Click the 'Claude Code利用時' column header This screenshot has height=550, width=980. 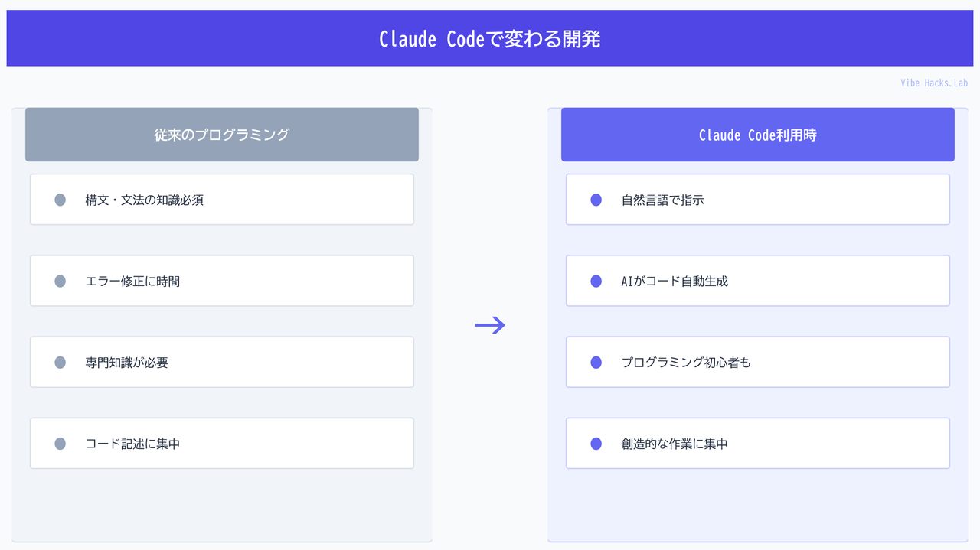click(758, 135)
